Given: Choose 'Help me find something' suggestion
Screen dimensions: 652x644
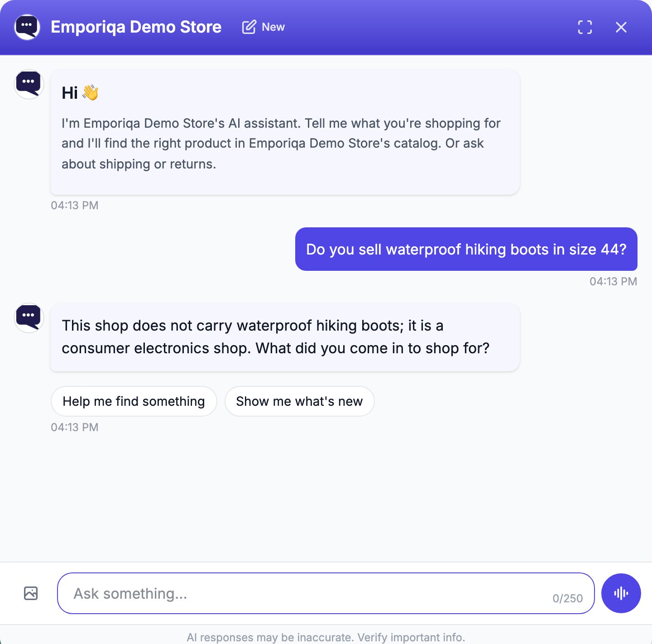Looking at the screenshot, I should click(134, 401).
